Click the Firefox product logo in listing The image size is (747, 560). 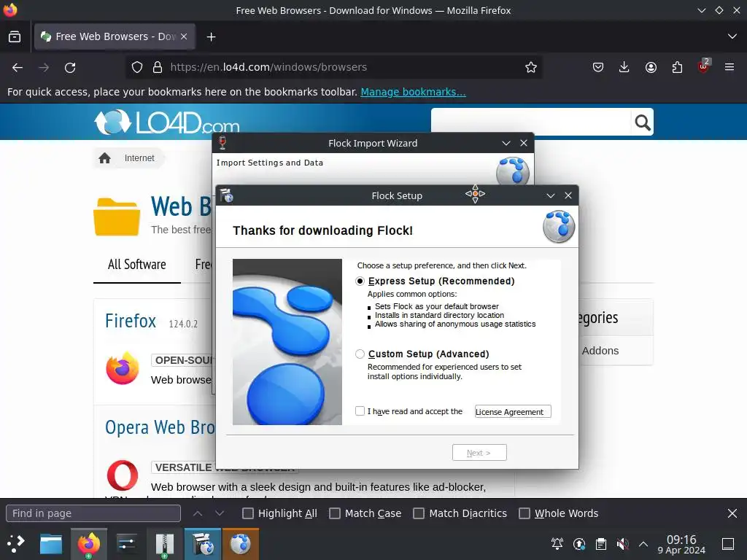point(123,368)
